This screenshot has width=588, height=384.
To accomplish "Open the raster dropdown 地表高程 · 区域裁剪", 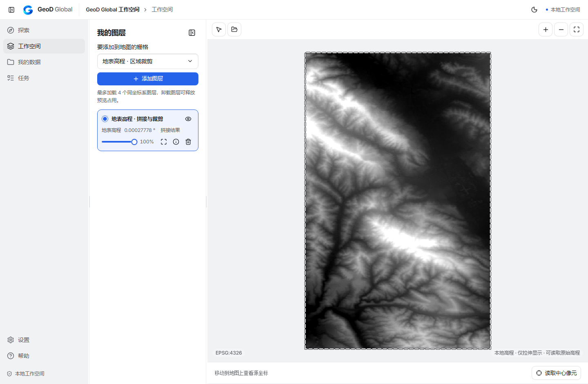I will 148,61.
